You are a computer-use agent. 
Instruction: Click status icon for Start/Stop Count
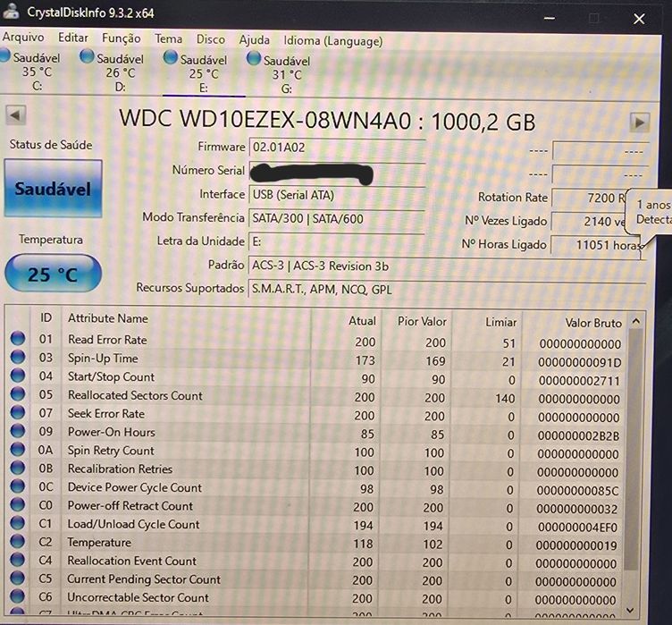tap(18, 376)
